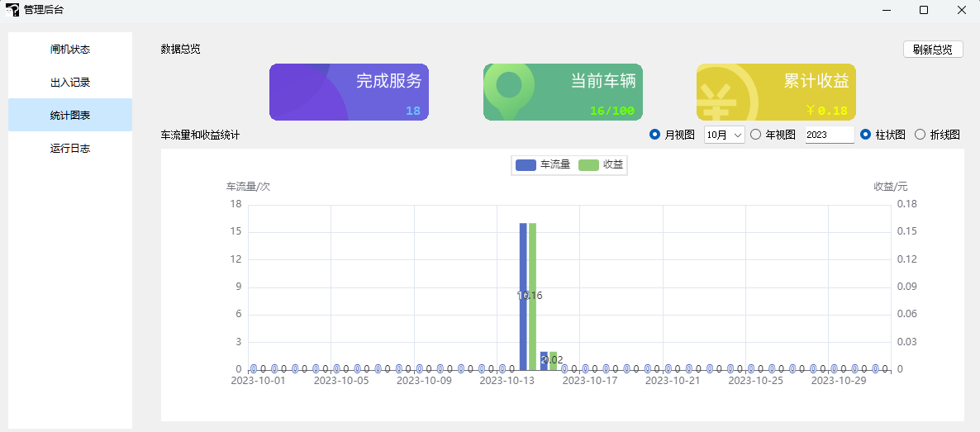Click the app logo icon in title bar

(12, 10)
